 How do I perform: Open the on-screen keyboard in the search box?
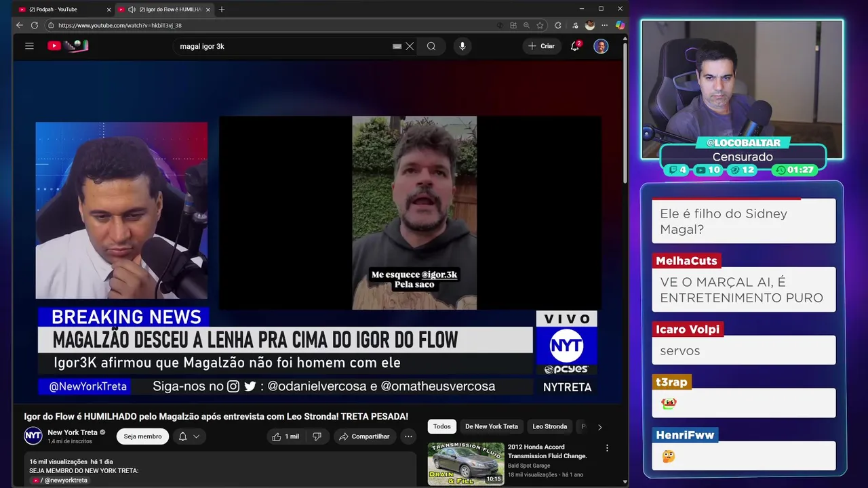point(397,46)
